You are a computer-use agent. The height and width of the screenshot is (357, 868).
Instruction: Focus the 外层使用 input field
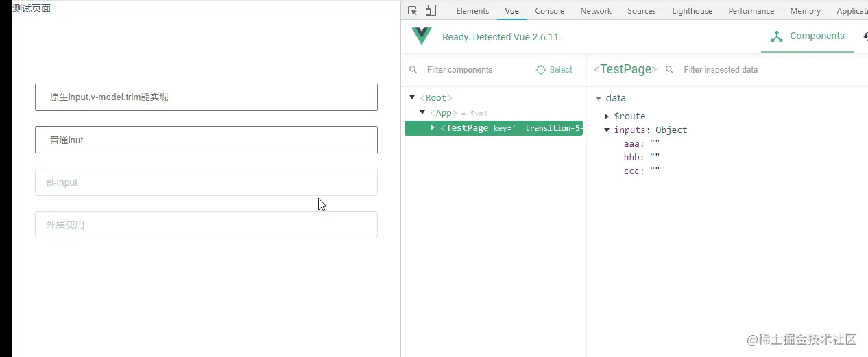pyautogui.click(x=206, y=225)
